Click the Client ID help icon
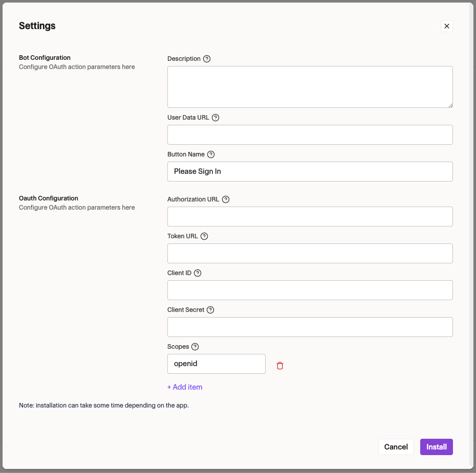The width and height of the screenshot is (476, 473). [x=198, y=273]
